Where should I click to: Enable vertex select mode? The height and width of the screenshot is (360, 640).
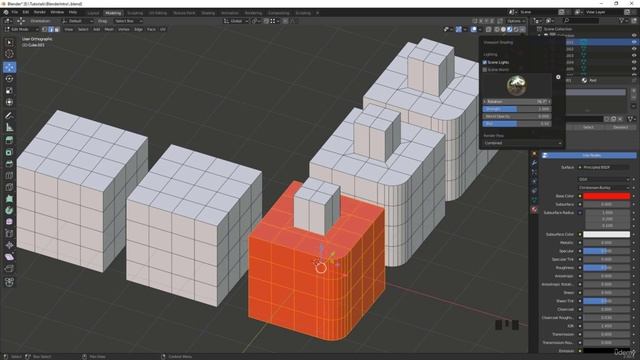(45, 29)
